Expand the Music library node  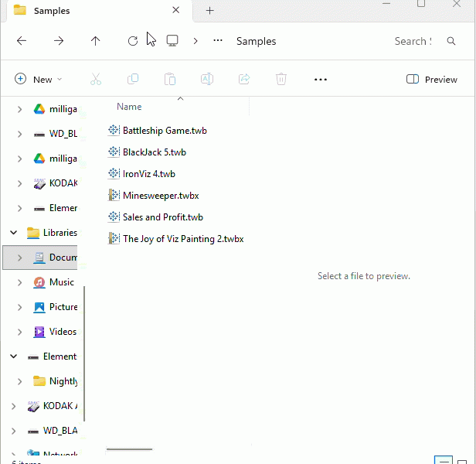(x=20, y=282)
